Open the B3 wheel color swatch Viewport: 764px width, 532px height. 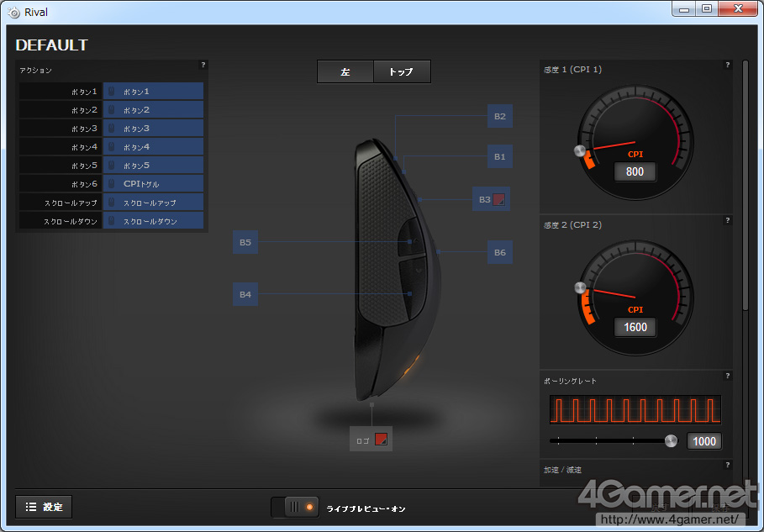(x=499, y=199)
